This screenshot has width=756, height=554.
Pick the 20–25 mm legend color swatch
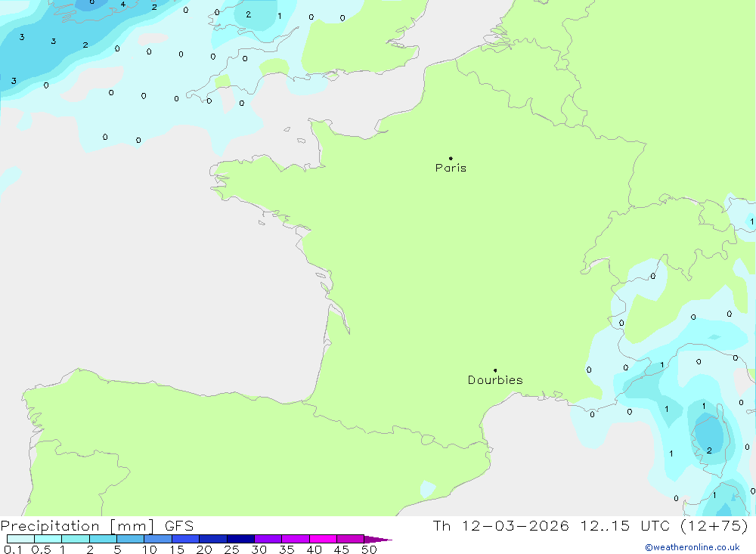[x=212, y=539]
